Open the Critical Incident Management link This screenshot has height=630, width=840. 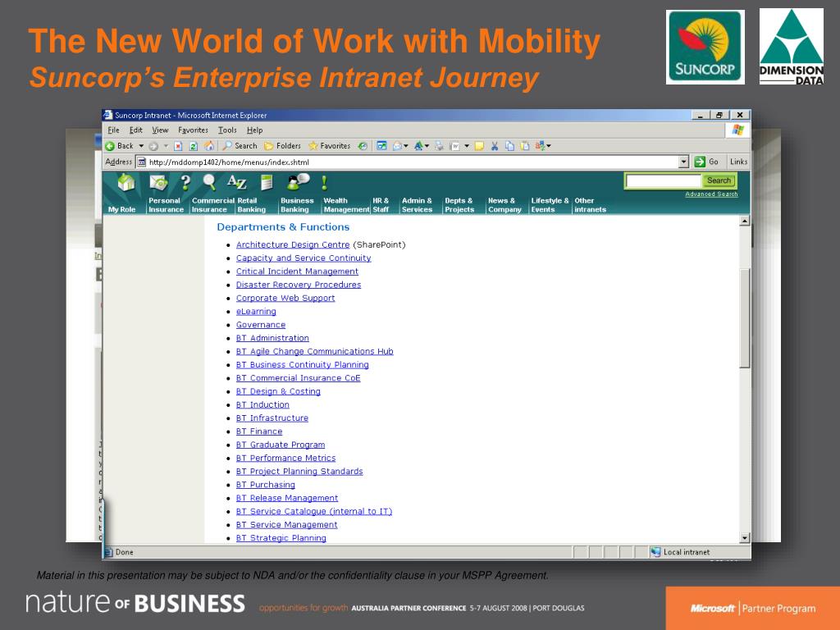click(297, 271)
